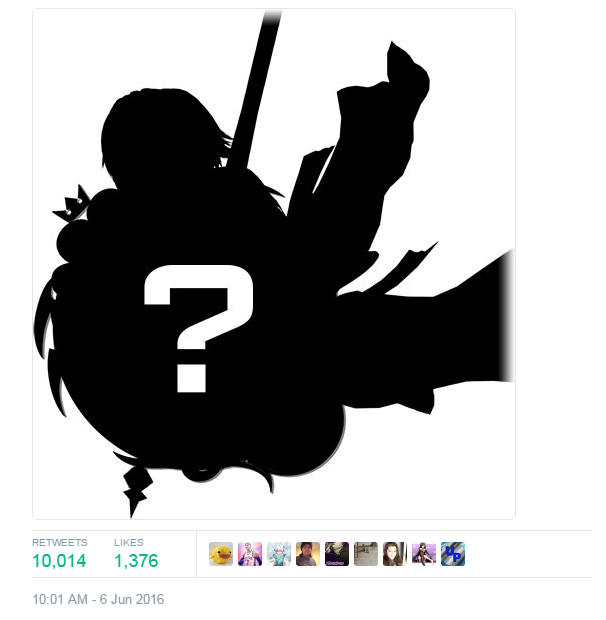Show the 1,376 likes list
The image size is (606, 620).
pyautogui.click(x=136, y=561)
